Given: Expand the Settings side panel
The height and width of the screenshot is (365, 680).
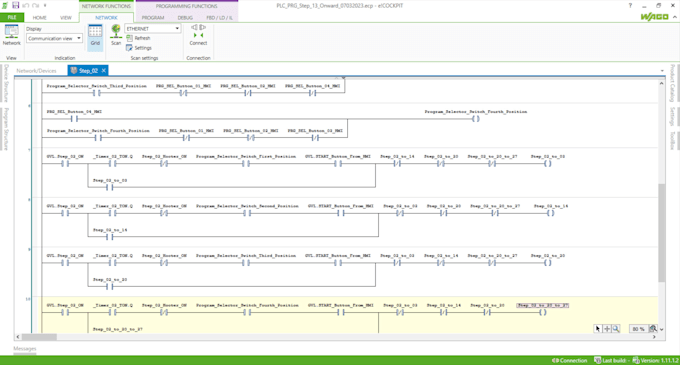Looking at the screenshot, I should [x=672, y=116].
